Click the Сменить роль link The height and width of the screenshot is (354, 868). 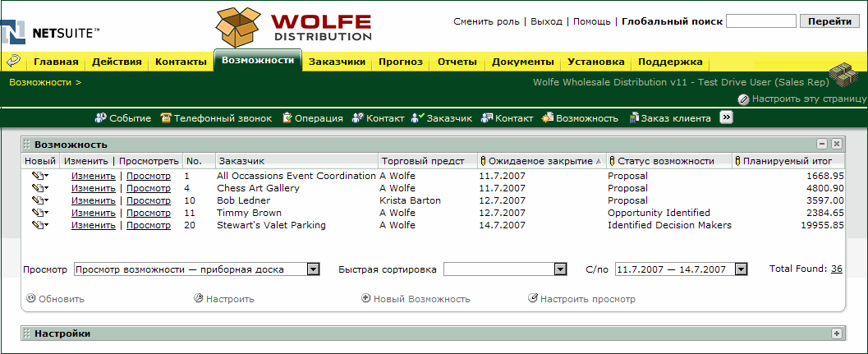point(486,21)
